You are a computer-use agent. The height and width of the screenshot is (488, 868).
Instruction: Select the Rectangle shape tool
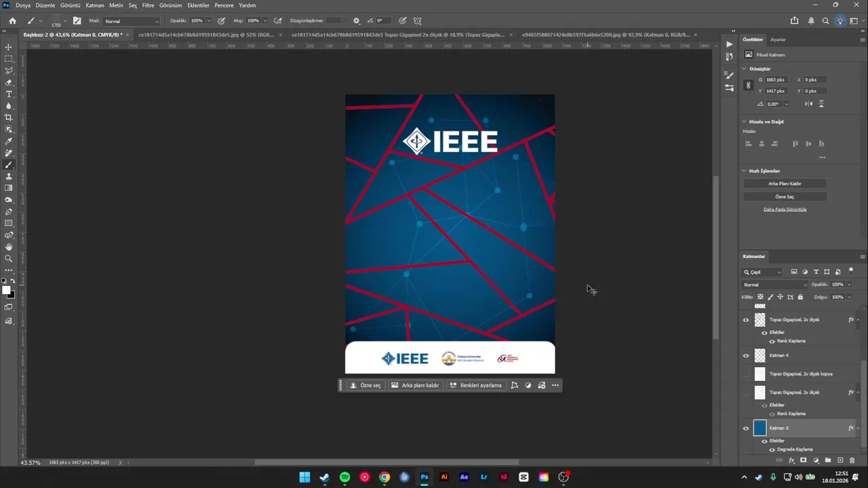click(9, 223)
